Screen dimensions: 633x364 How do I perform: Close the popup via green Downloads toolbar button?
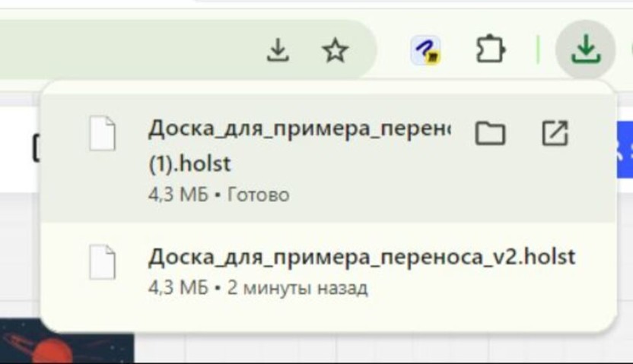(586, 49)
